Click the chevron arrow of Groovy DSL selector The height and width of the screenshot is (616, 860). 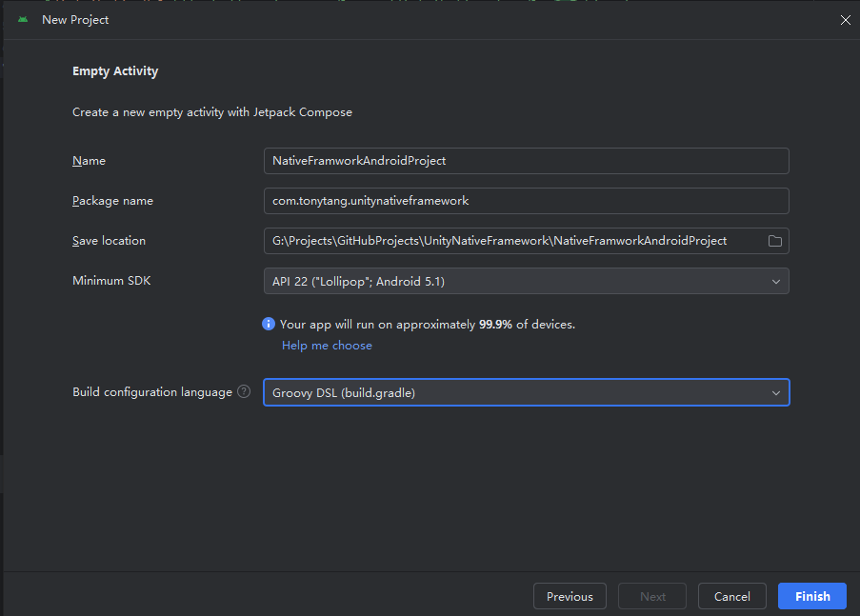(x=775, y=393)
